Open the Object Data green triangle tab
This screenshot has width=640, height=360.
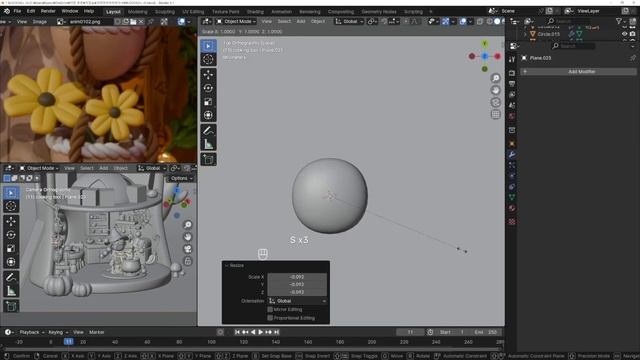[512, 197]
